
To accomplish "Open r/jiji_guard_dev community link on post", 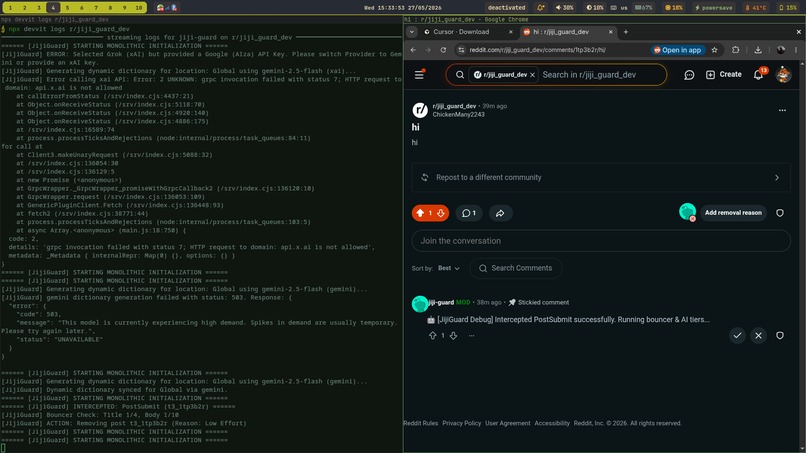I will (x=454, y=106).
